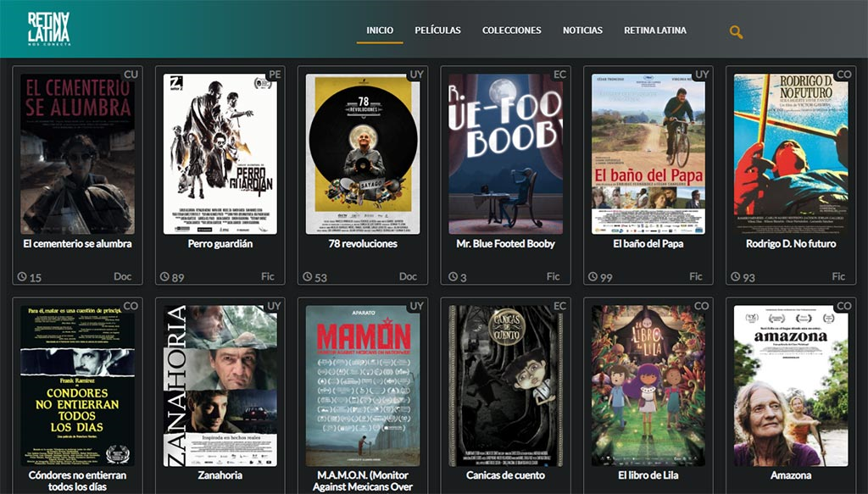
Task: Click the PE country tag on Perro guardián
Action: pyautogui.click(x=275, y=74)
